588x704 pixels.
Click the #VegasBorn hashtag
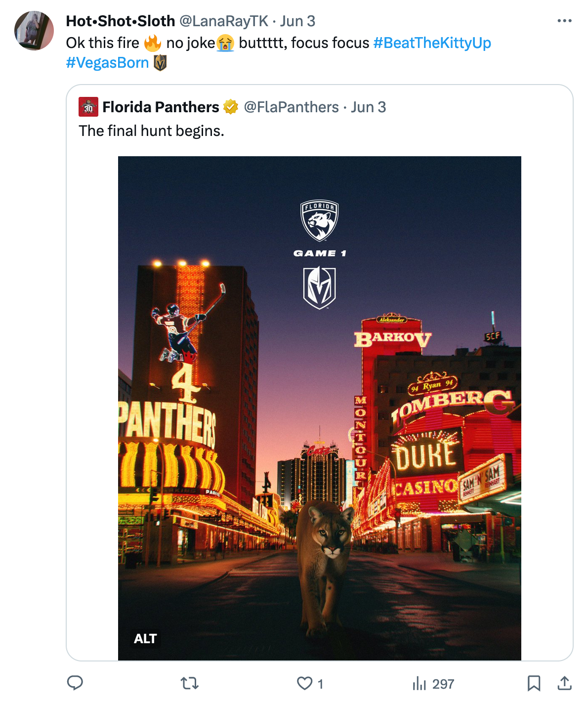point(107,63)
